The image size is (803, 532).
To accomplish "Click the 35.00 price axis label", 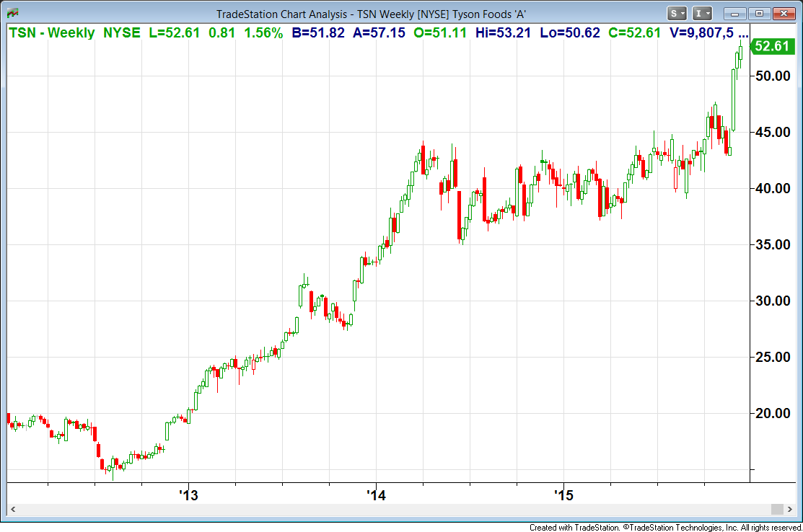I will (773, 245).
